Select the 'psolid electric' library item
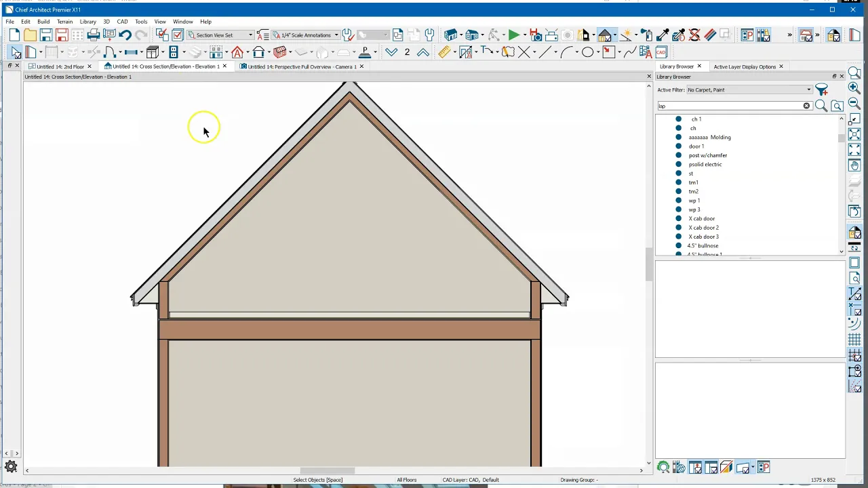The image size is (868, 488). [705, 164]
